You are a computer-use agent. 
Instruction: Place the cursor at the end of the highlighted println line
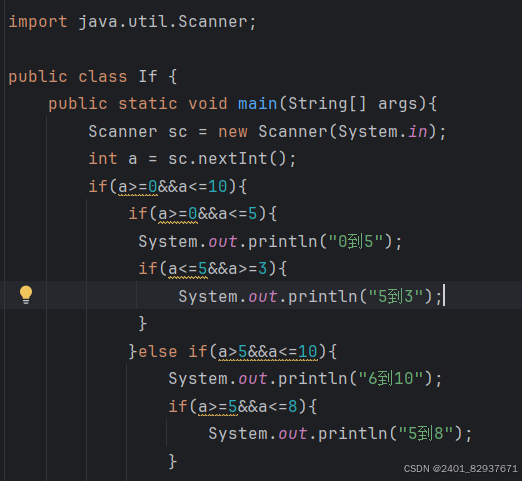444,296
